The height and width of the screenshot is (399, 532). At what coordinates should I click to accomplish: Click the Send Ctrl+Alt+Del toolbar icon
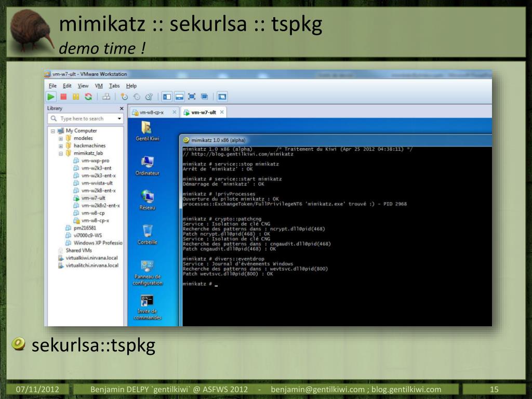[x=106, y=97]
